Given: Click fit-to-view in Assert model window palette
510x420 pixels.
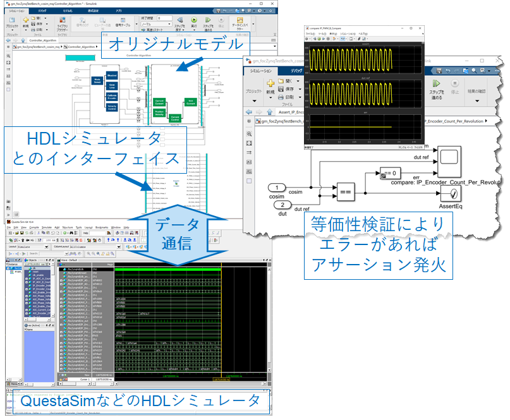Looking at the screenshot, I should pos(249,143).
